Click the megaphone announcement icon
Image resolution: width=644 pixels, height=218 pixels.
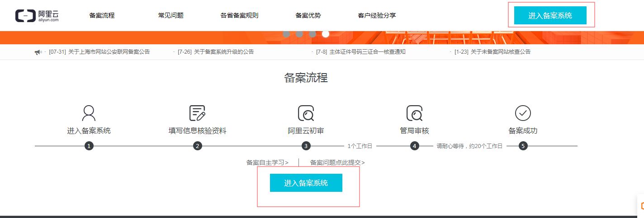tap(38, 52)
